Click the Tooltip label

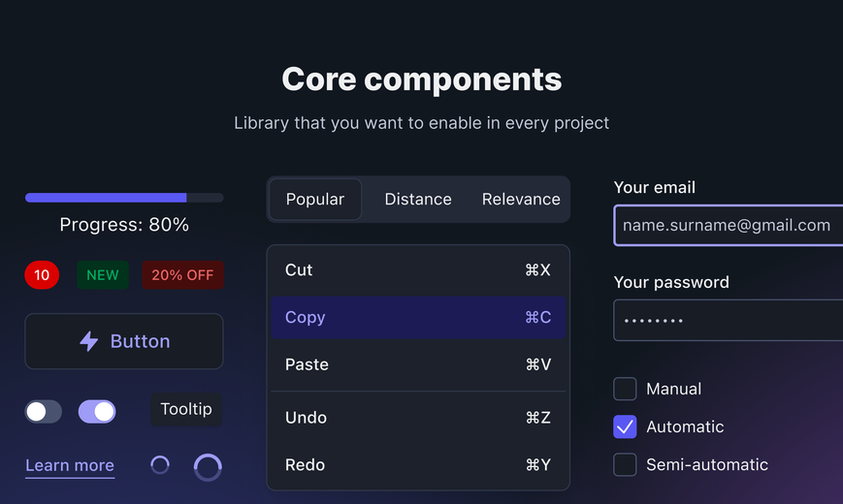(x=186, y=409)
